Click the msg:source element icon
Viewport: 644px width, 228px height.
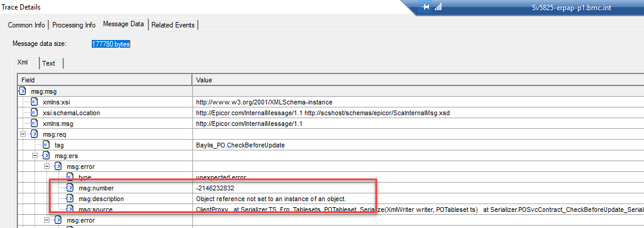(x=70, y=209)
